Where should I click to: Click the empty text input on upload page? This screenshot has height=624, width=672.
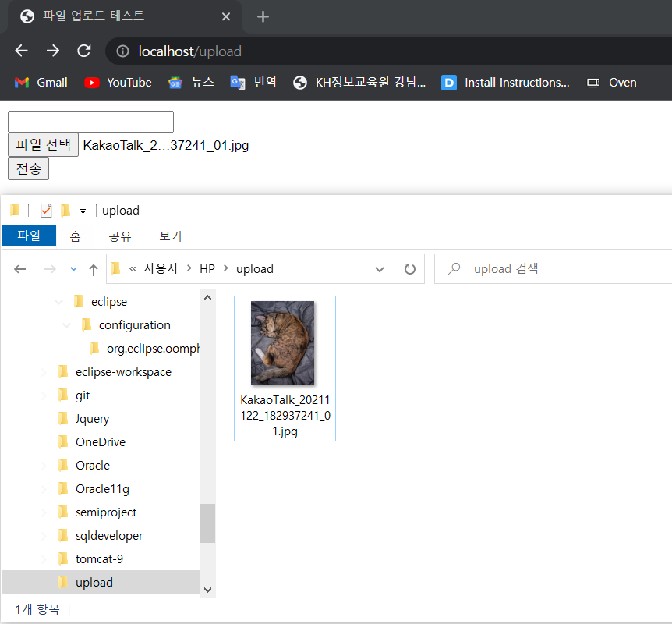click(x=91, y=122)
